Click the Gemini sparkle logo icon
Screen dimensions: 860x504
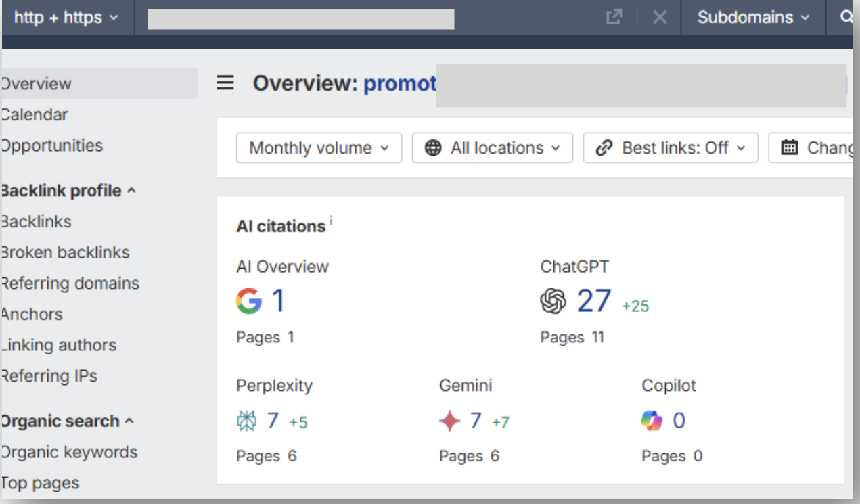[450, 421]
